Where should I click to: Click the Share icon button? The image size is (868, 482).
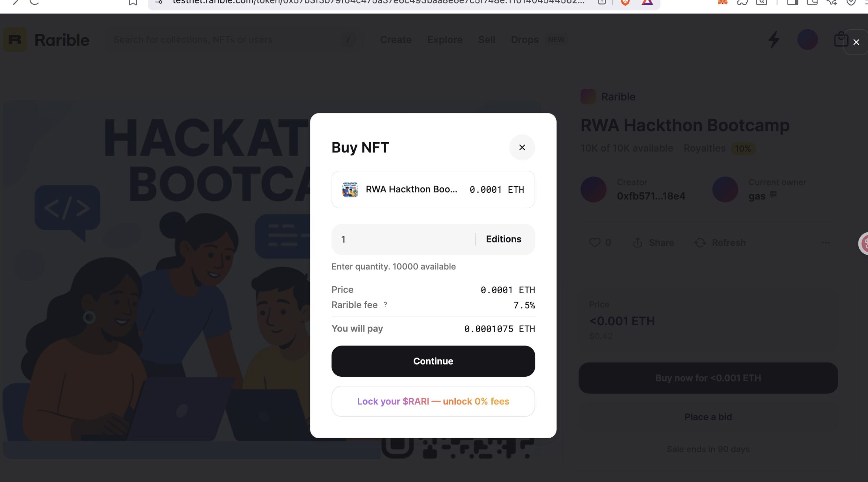click(x=637, y=243)
